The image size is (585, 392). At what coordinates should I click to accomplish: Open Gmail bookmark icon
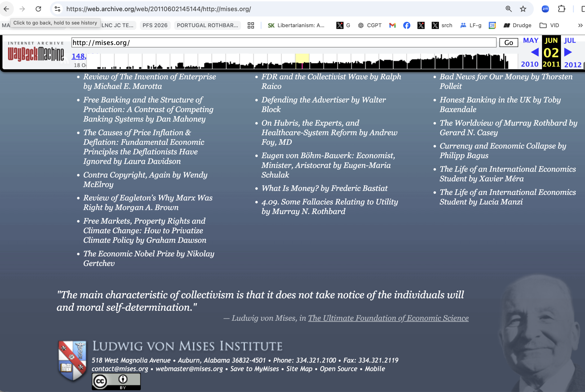pyautogui.click(x=392, y=25)
